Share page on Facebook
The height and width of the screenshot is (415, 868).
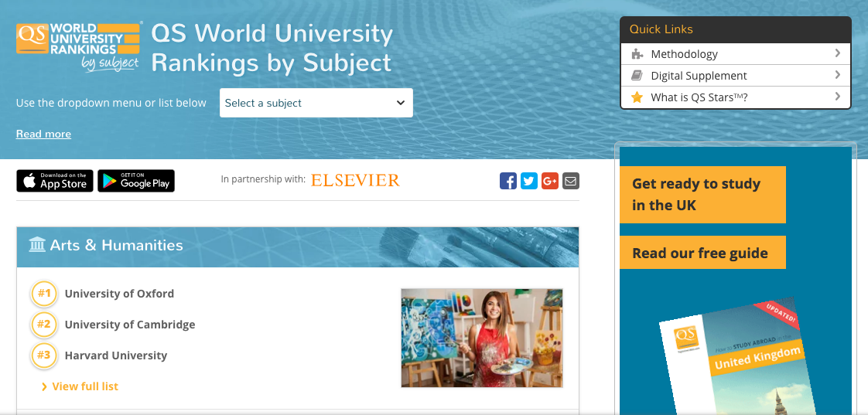(x=508, y=181)
